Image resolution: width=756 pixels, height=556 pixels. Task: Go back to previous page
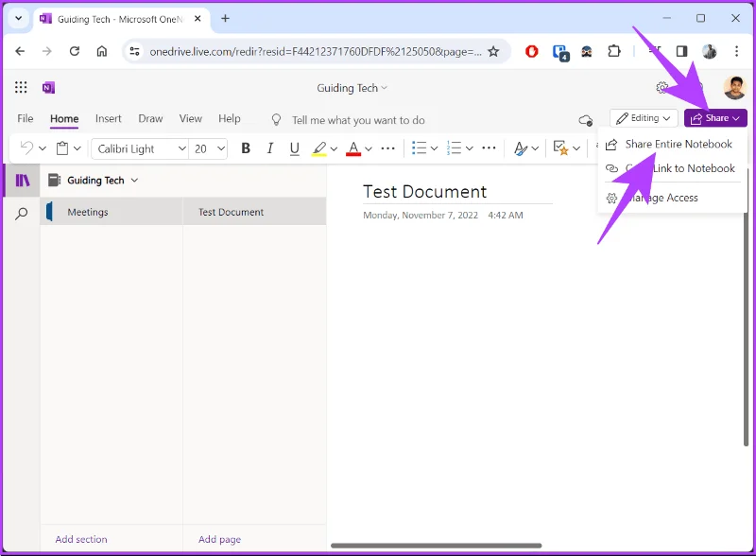(x=20, y=51)
